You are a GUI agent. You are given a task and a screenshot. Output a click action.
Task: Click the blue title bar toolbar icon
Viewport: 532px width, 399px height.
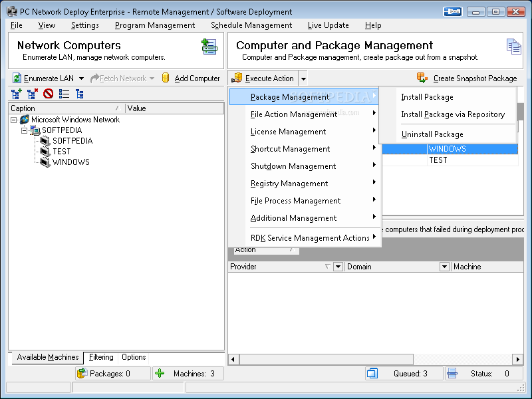tap(453, 11)
